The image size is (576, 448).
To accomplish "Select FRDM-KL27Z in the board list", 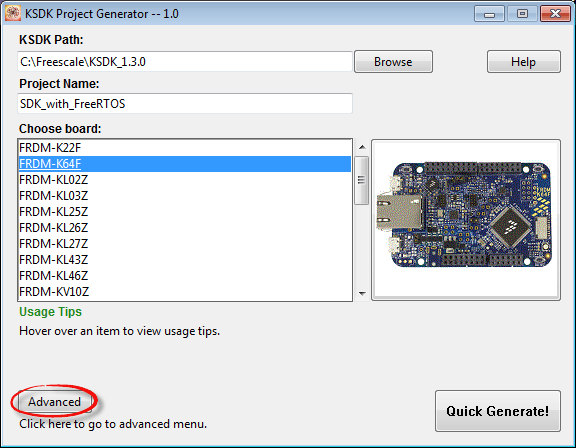I will point(185,244).
